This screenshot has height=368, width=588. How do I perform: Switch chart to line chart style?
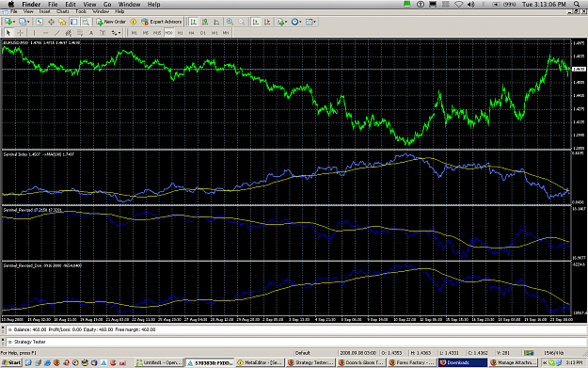pos(216,22)
